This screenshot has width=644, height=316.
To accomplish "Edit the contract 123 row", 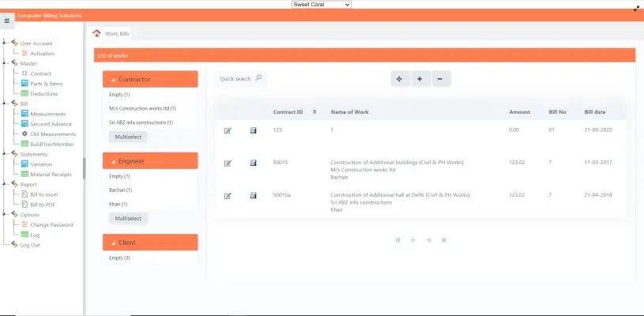I will (228, 130).
